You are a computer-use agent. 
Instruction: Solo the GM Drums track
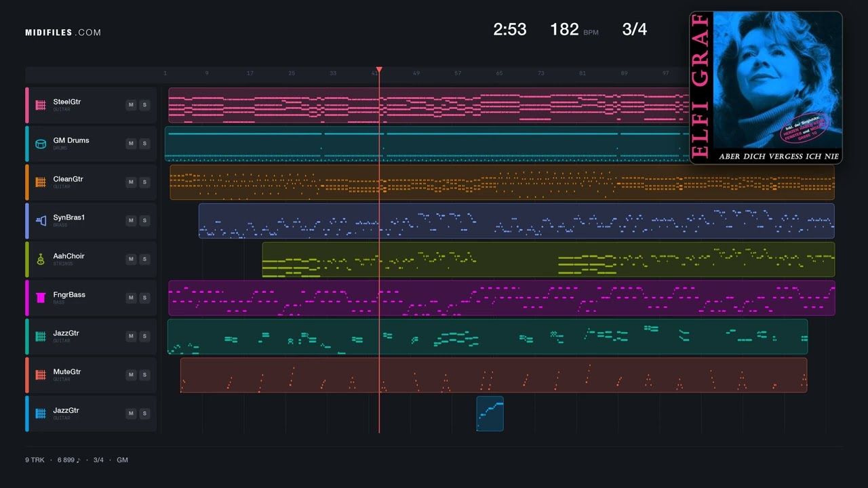click(x=144, y=144)
